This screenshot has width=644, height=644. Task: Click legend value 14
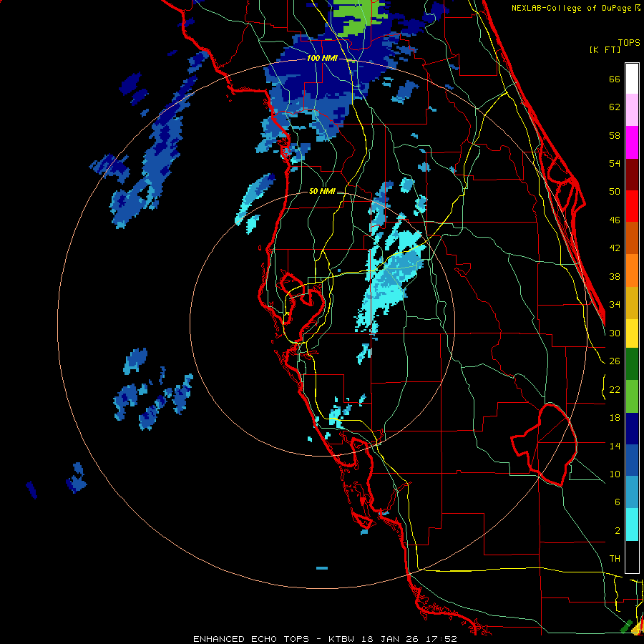click(615, 446)
